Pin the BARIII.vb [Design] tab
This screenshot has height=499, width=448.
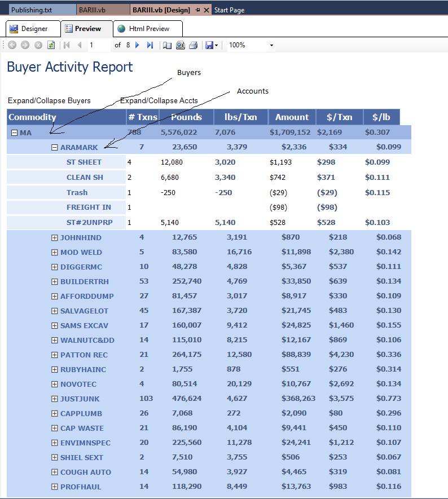click(197, 10)
